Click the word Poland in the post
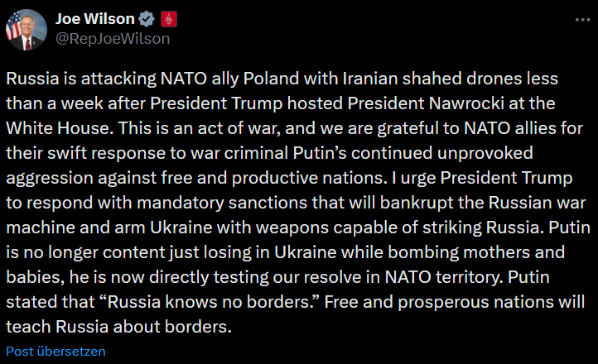598x364 pixels. coord(271,79)
